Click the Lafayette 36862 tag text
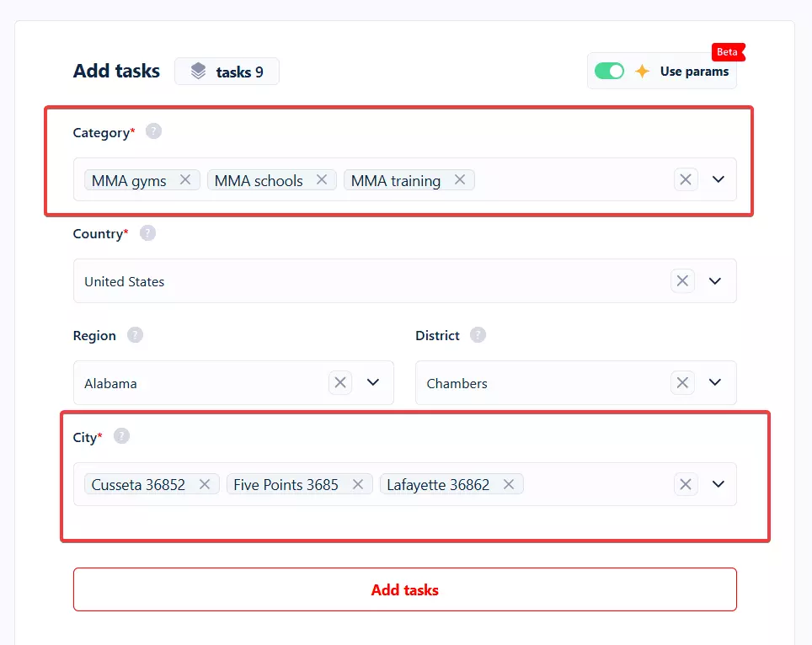 pos(438,484)
